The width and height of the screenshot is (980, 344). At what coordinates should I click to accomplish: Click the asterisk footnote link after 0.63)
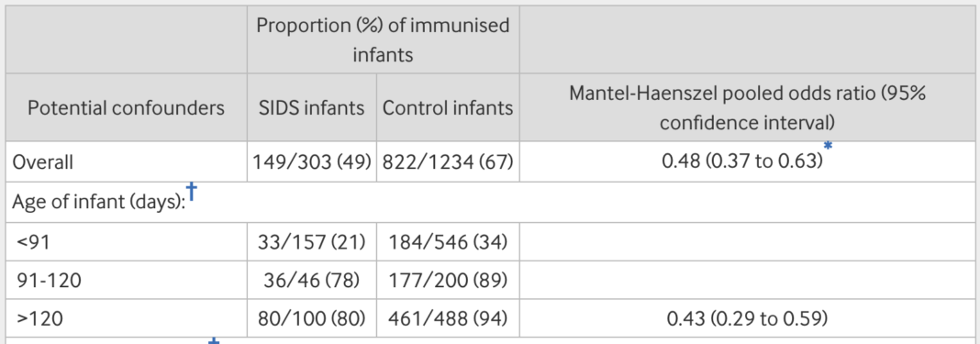coord(828,147)
